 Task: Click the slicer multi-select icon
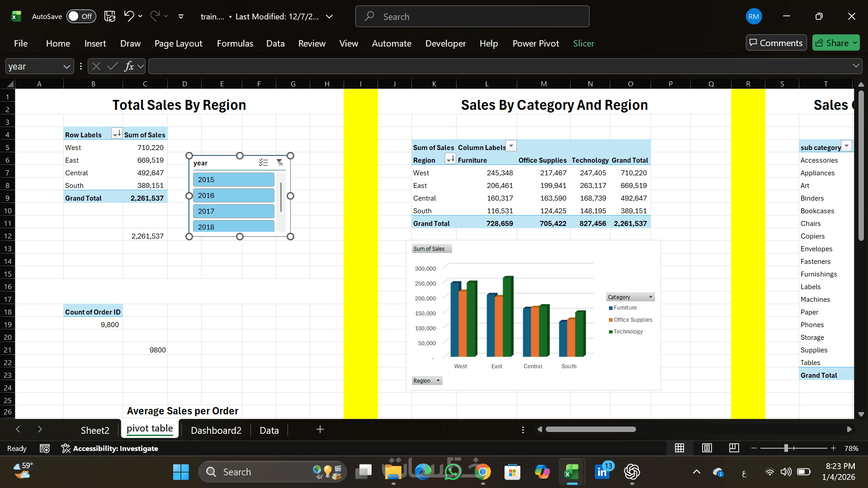[263, 163]
